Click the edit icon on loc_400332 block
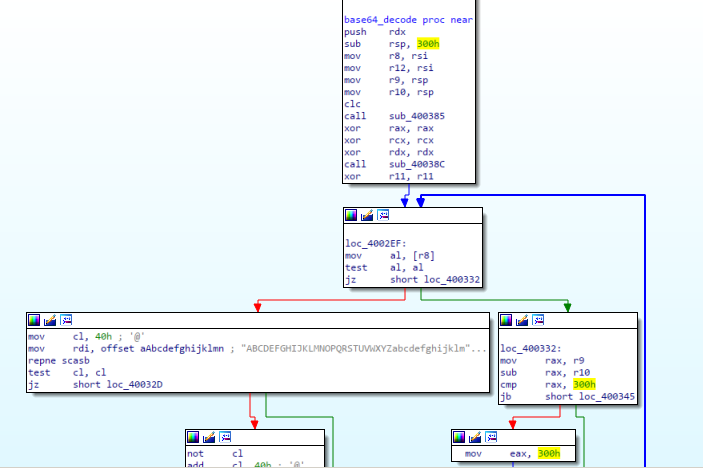The width and height of the screenshot is (703, 468). click(x=521, y=320)
